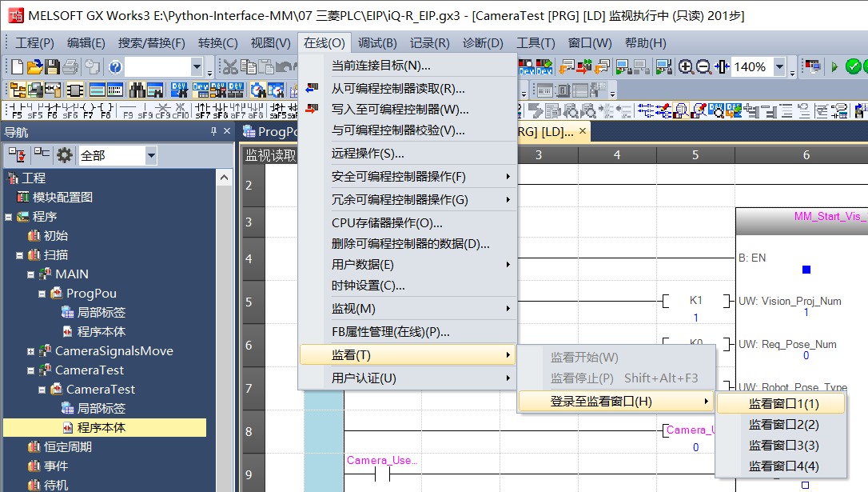Select the zoom-out magnifier toolbar icon
868x492 pixels.
[x=703, y=67]
